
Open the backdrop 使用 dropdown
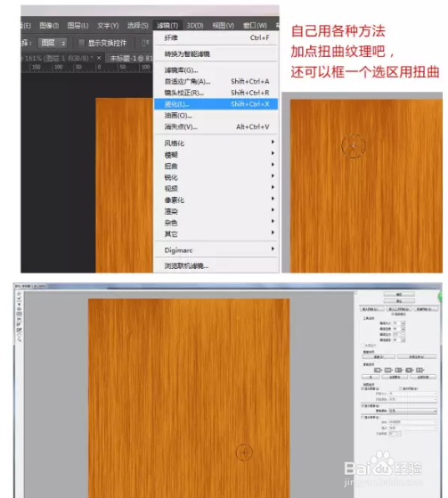[x=412, y=422]
